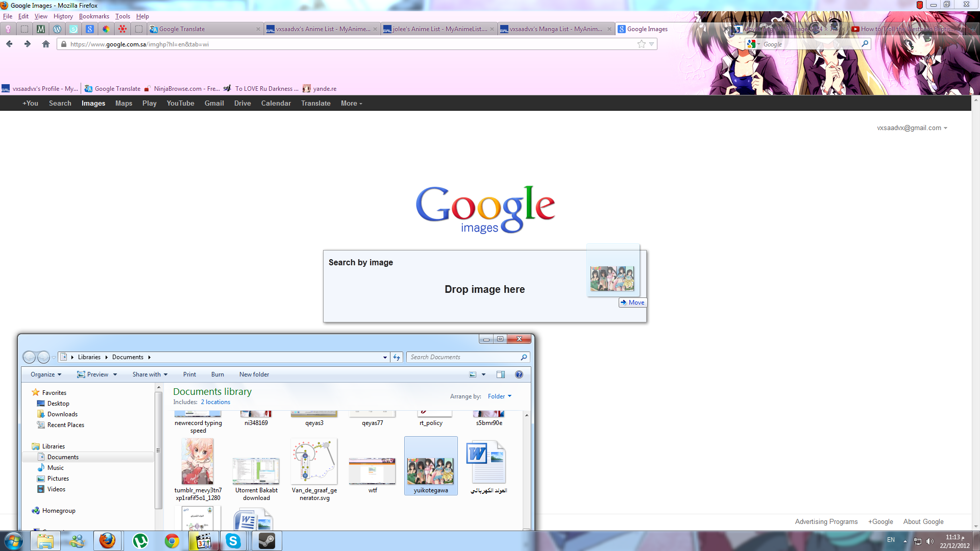Switch to the pinned green M tab
980x551 pixels.
click(x=41, y=29)
